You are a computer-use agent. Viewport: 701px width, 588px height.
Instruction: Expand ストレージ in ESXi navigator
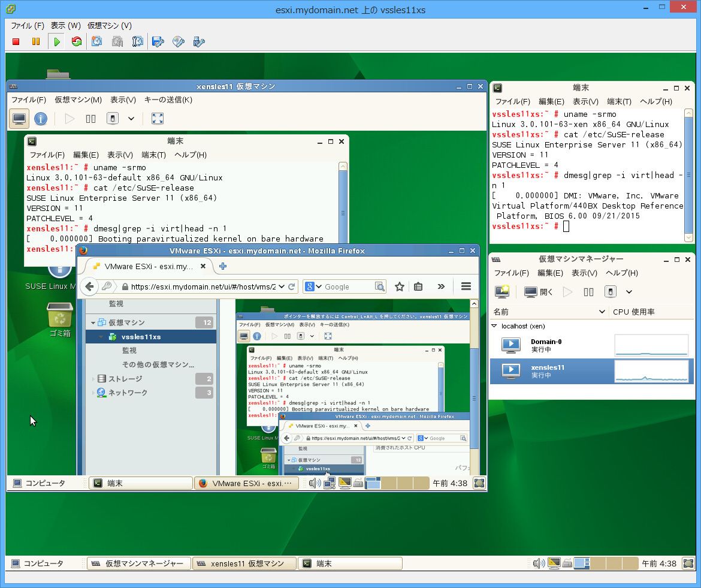pos(93,379)
